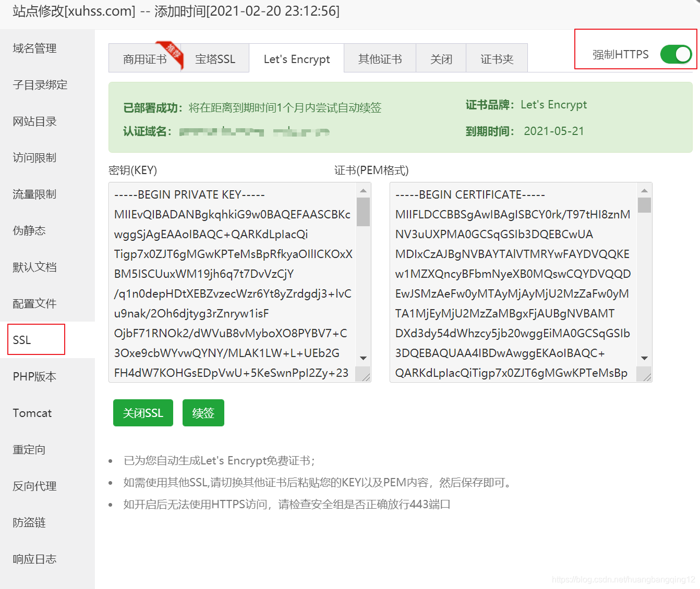700x589 pixels.
Task: Click the 证书(PEM格式) label
Action: [x=371, y=170]
